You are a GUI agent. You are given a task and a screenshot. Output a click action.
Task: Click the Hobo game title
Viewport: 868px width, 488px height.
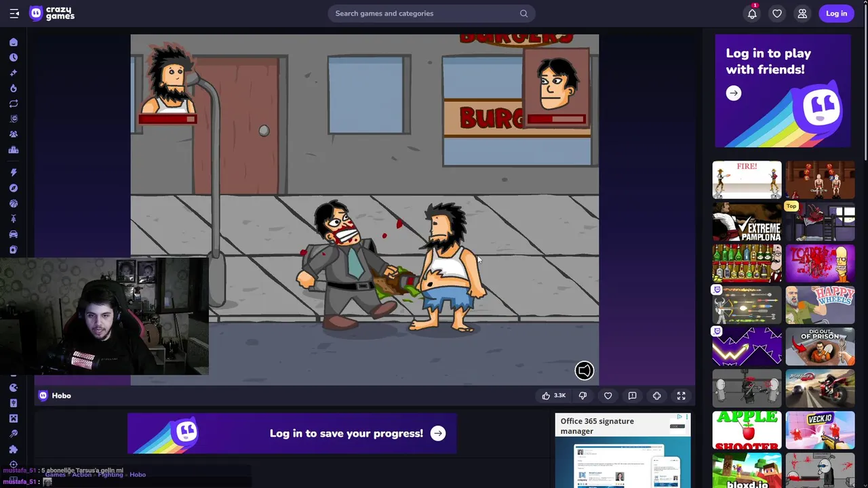click(x=61, y=396)
